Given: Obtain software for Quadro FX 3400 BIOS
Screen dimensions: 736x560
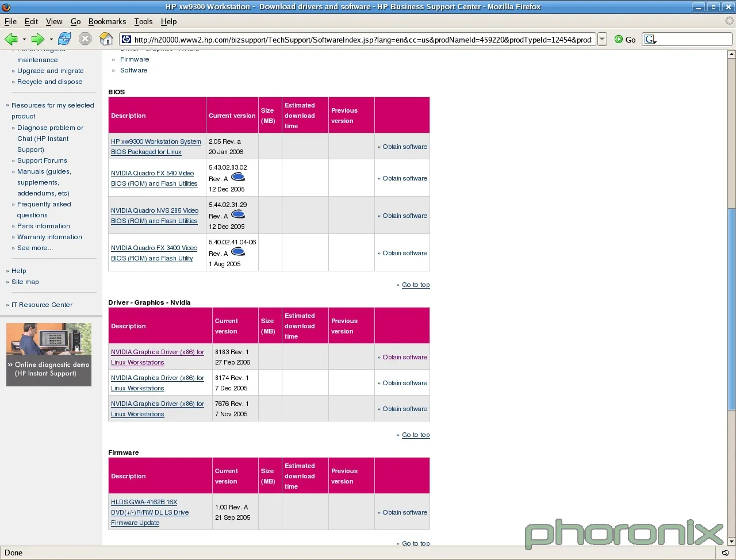Looking at the screenshot, I should tap(405, 253).
